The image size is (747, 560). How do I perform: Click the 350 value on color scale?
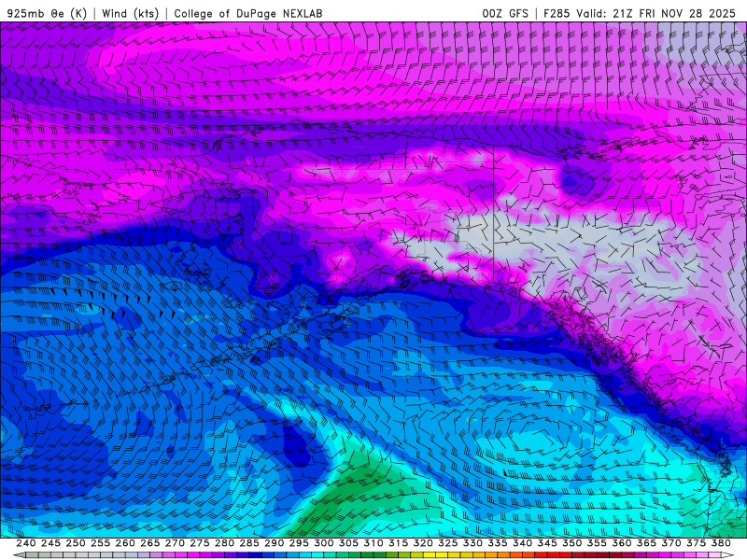[571, 543]
